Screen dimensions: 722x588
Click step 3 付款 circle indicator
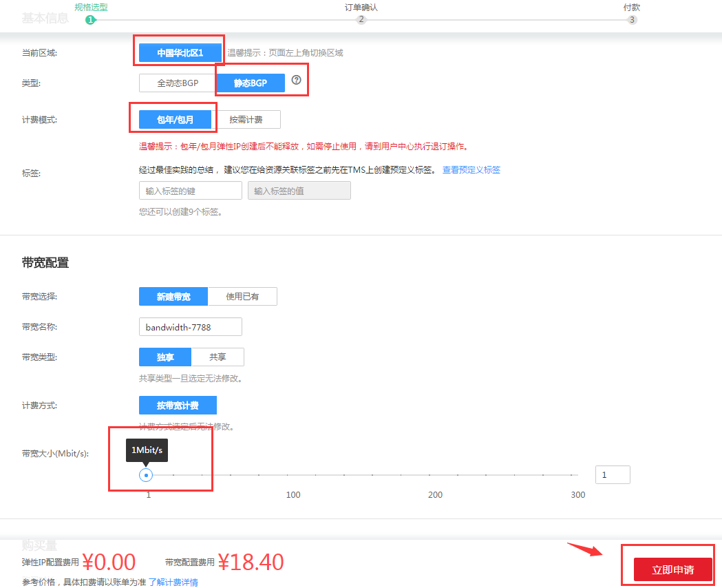pos(632,20)
